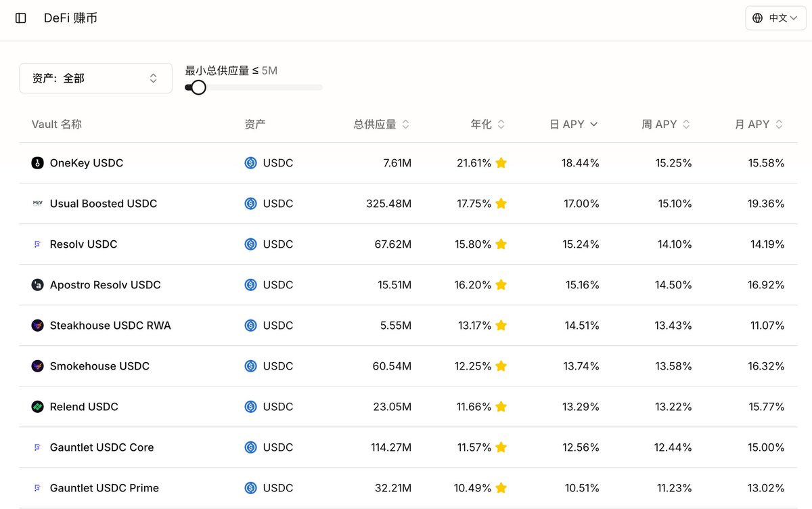Open the Usual Boosted USDC vault

point(104,204)
